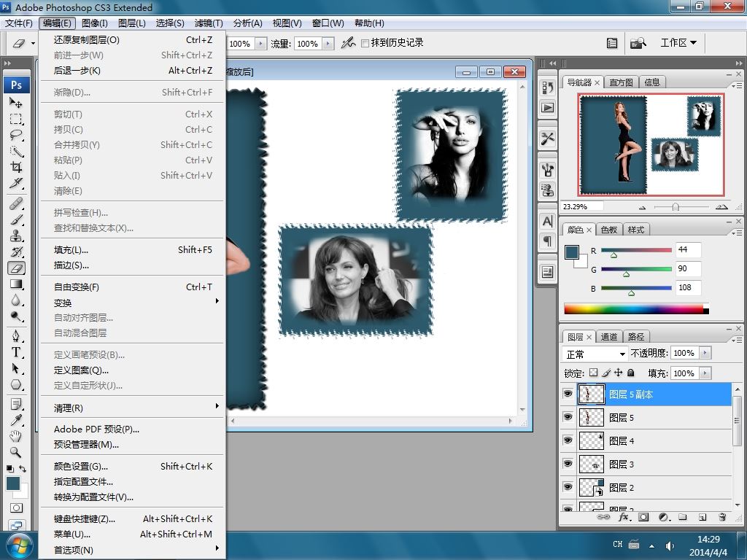Select the Custom Shape tool

[x=16, y=385]
